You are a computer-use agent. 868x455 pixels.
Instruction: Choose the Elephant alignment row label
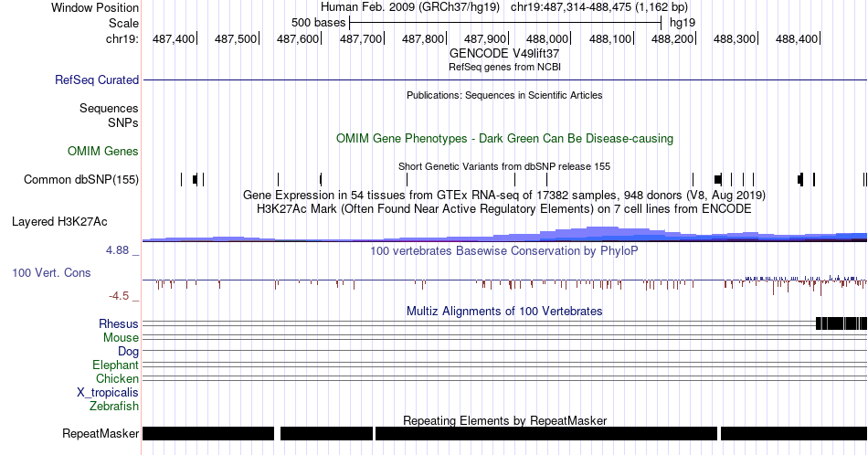click(x=116, y=365)
